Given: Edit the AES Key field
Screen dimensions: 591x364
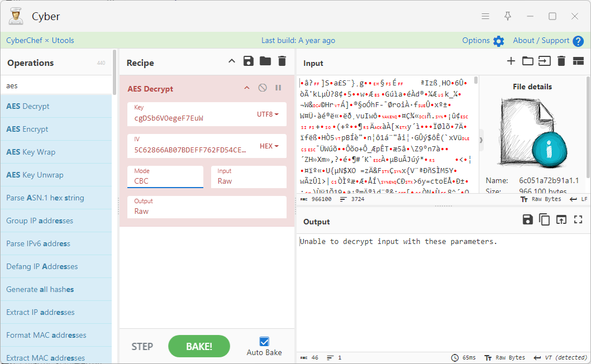Looking at the screenshot, I should pyautogui.click(x=192, y=114).
